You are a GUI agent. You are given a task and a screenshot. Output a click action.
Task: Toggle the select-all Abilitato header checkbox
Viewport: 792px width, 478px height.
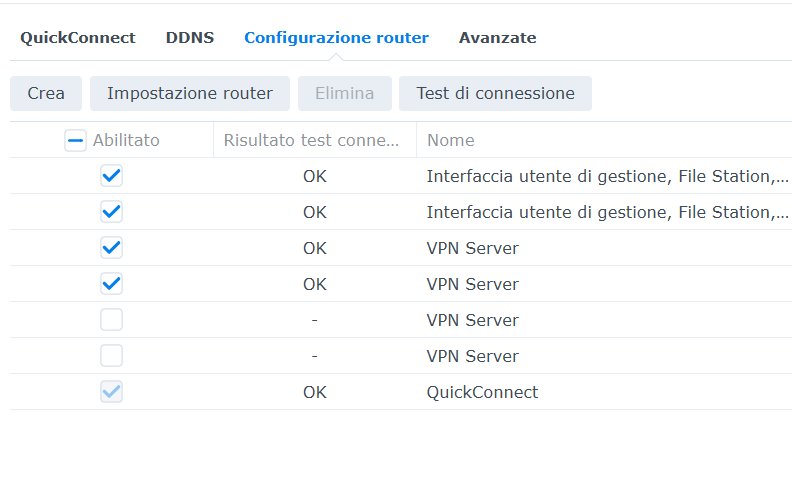tap(76, 141)
